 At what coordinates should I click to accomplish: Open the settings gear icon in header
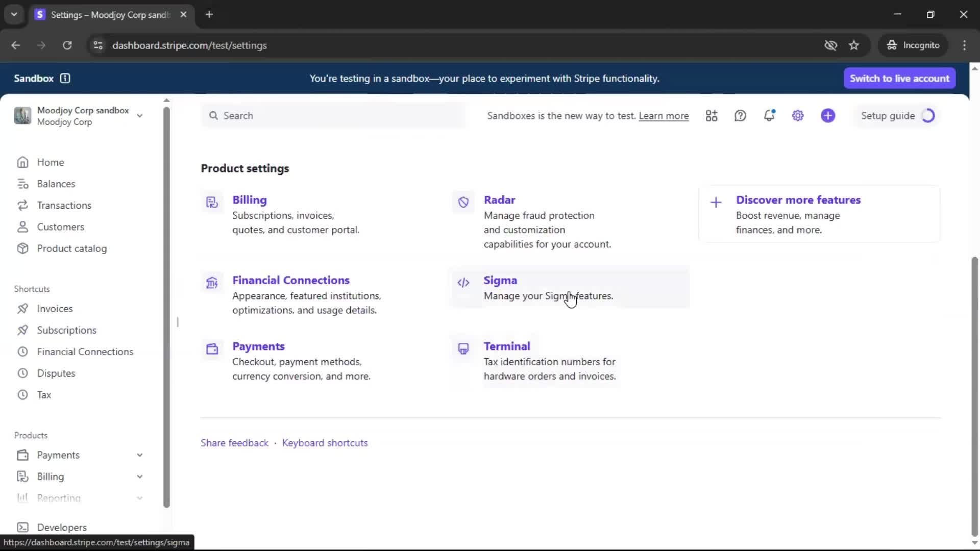(798, 116)
